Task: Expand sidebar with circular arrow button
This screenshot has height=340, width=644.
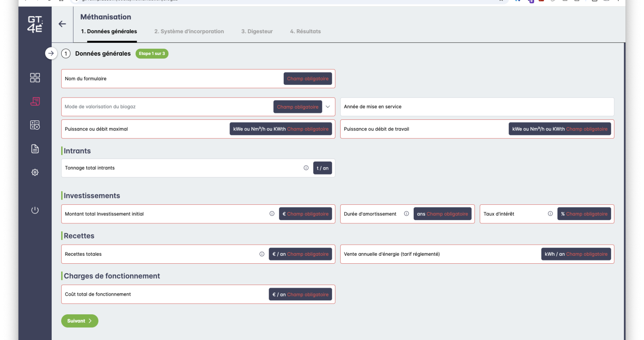Action: point(51,53)
